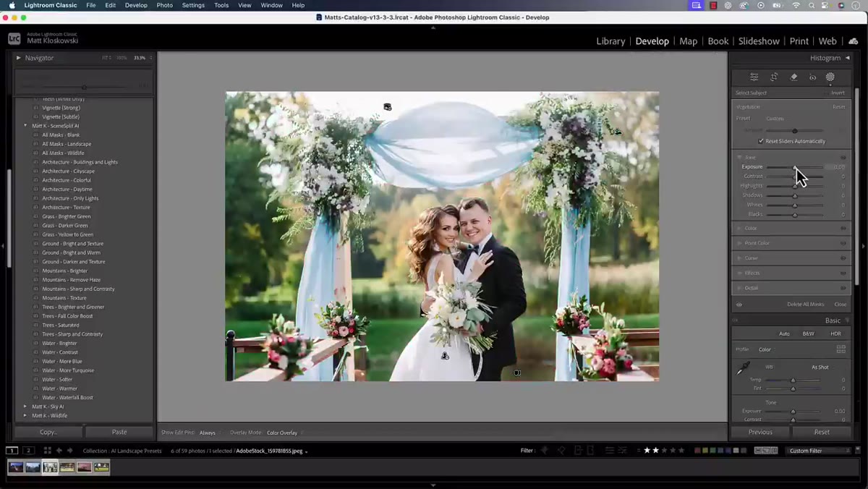Open the Photo menu
This screenshot has height=489, width=868.
164,5
